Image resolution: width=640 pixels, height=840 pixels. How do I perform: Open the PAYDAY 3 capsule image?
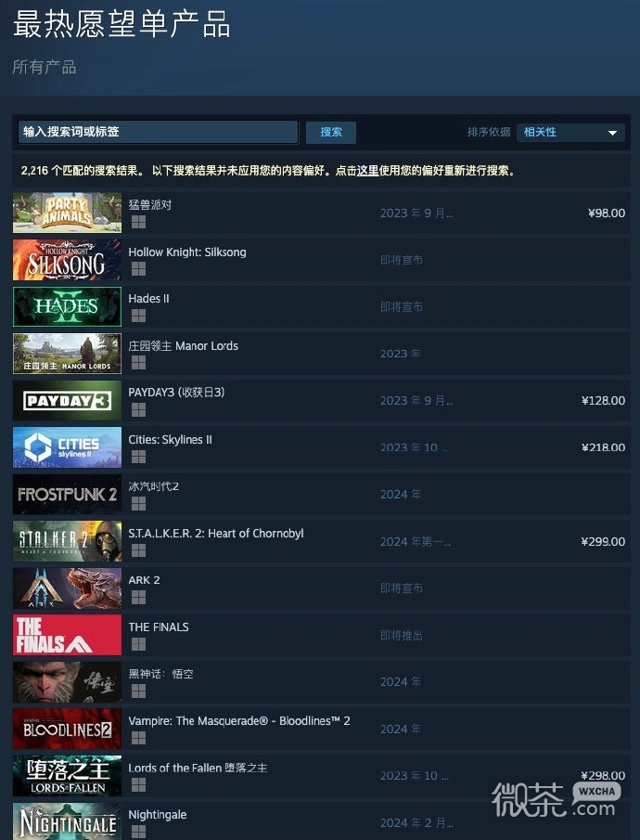click(67, 400)
